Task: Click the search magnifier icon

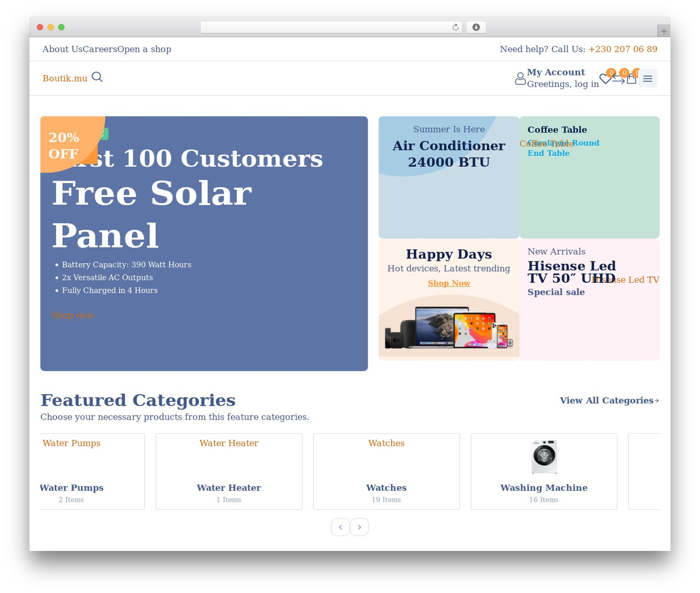Action: [97, 77]
